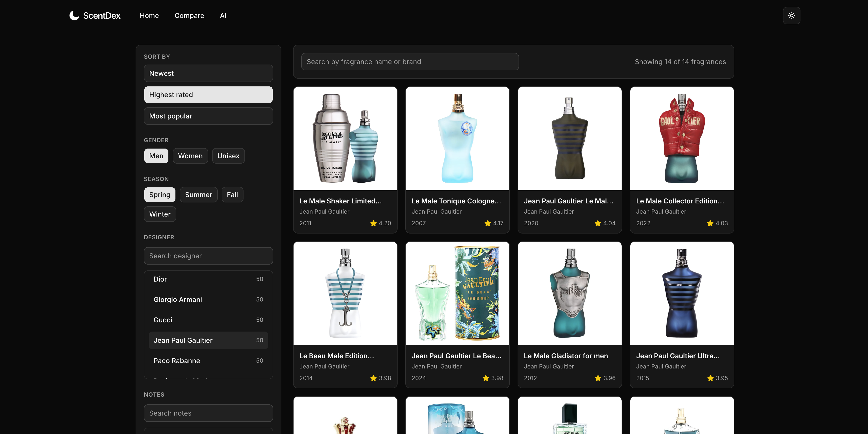Open Le Male Tonique Cologne bottle image
868x434 pixels.
(x=457, y=139)
